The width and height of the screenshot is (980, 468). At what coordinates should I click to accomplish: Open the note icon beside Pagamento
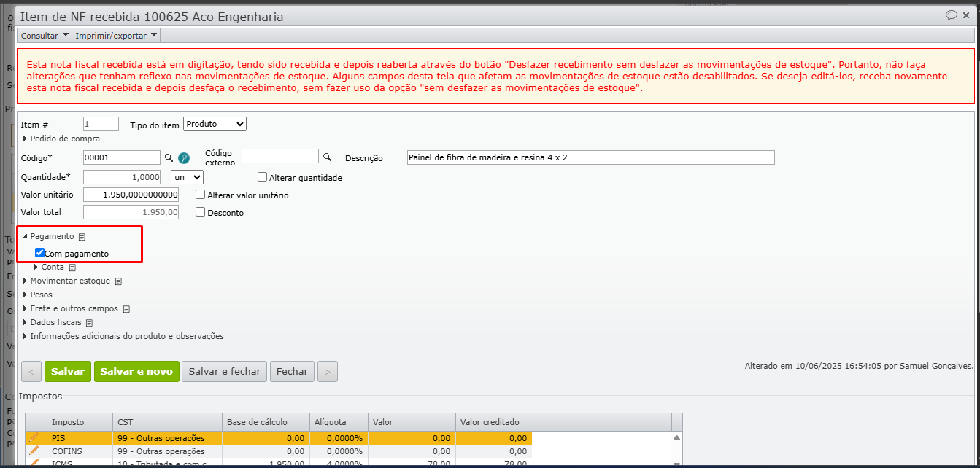(82, 237)
